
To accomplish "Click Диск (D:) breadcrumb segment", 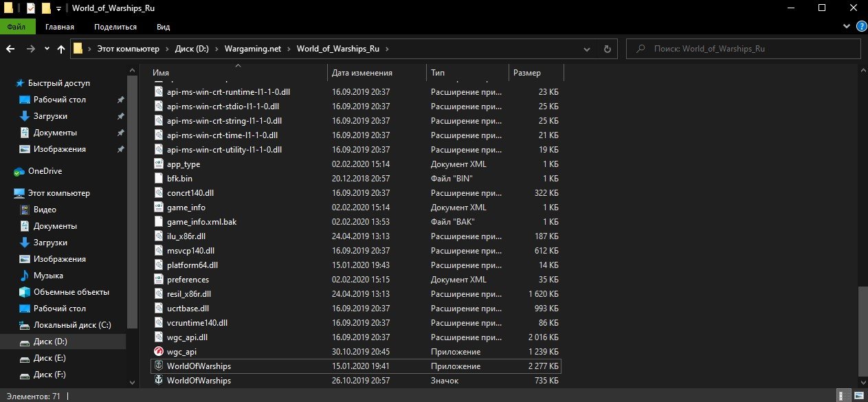I will point(193,49).
